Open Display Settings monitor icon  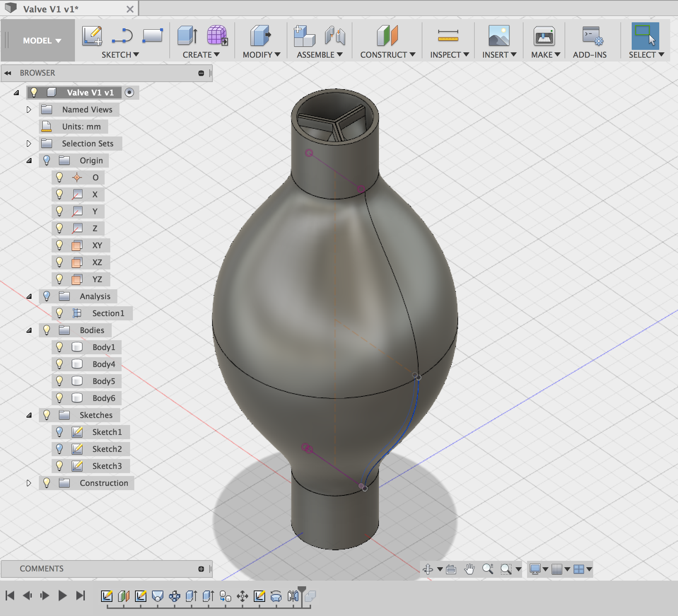[535, 569]
